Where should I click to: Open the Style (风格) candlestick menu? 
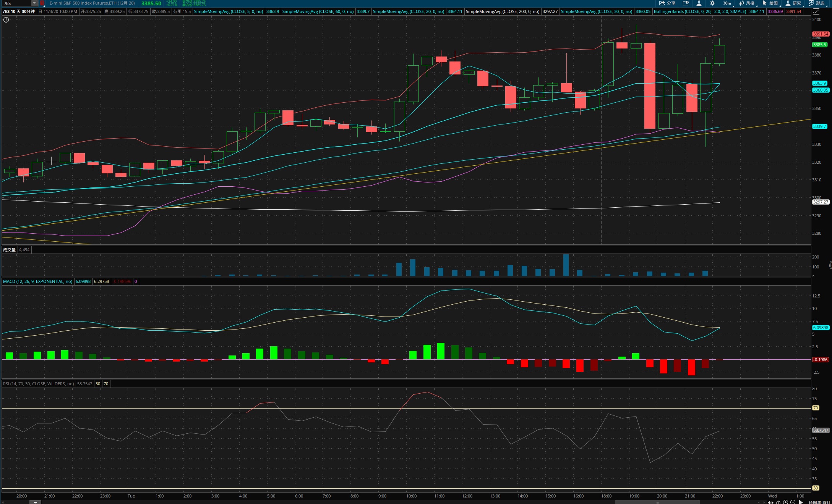tap(747, 3)
